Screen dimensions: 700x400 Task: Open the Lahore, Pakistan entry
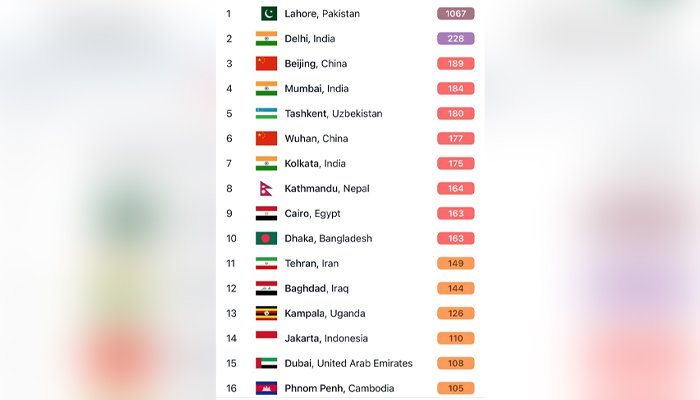(322, 14)
